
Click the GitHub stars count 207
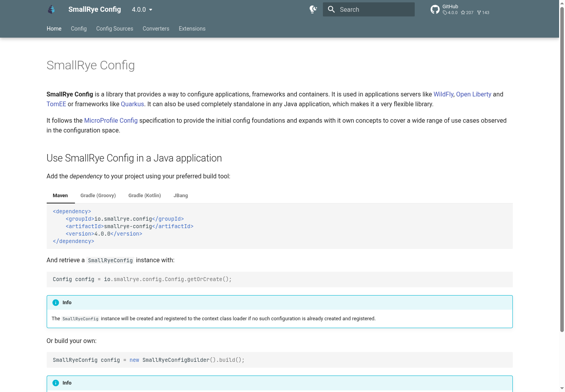point(467,13)
